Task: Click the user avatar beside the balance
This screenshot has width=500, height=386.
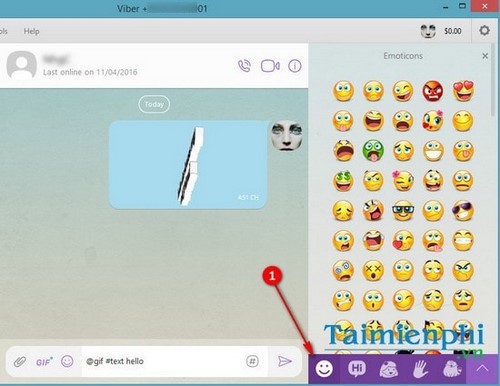Action: tap(428, 31)
